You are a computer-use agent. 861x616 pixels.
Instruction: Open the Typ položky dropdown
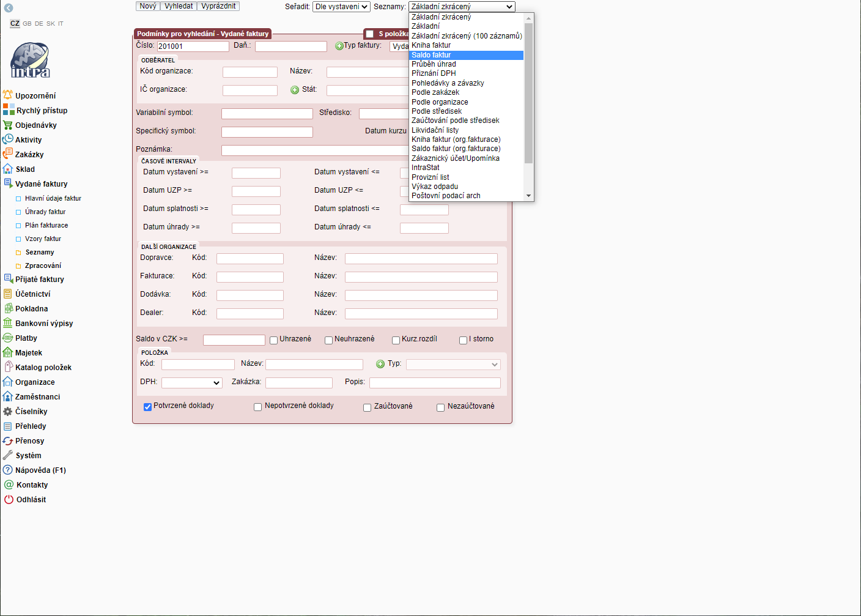click(453, 365)
